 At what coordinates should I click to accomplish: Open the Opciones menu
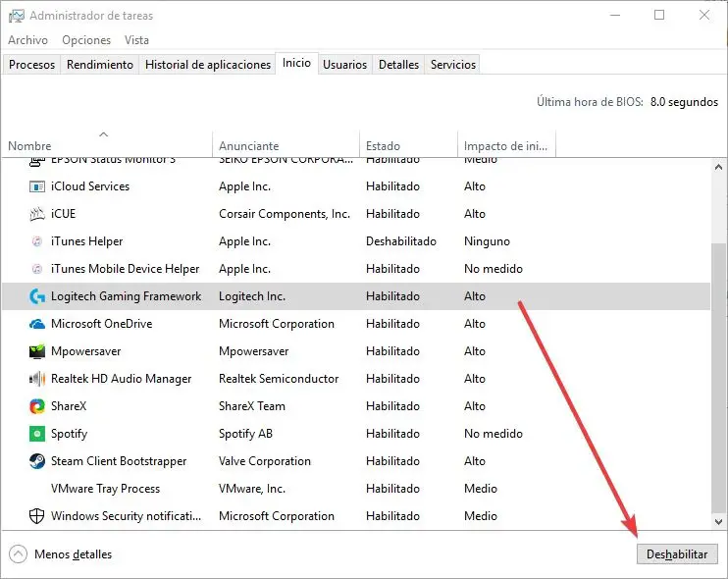[x=86, y=40]
